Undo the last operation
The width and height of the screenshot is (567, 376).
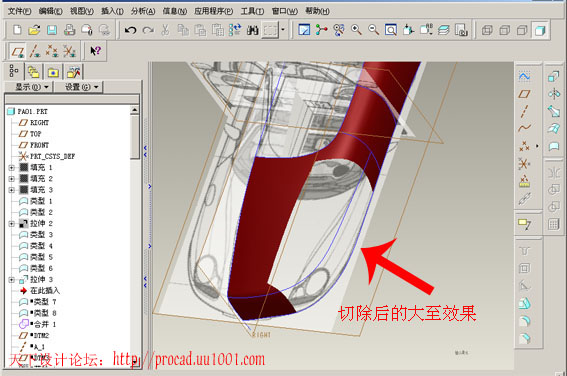[131, 30]
